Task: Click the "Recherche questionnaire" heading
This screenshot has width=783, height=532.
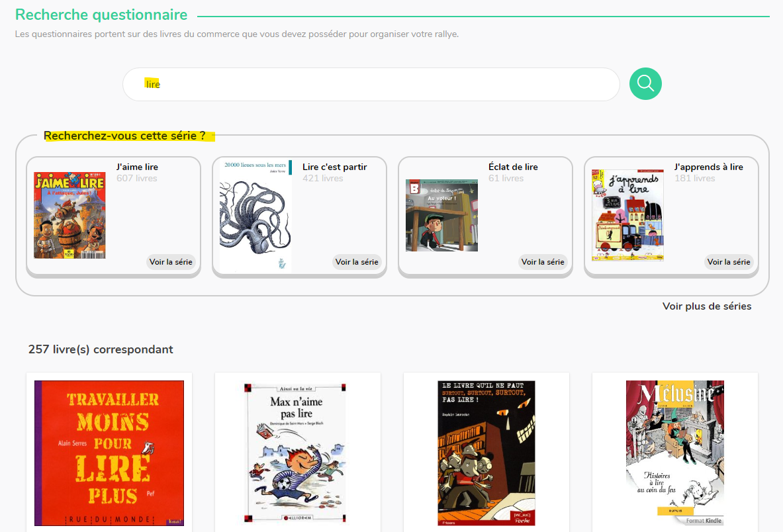Action: [101, 15]
